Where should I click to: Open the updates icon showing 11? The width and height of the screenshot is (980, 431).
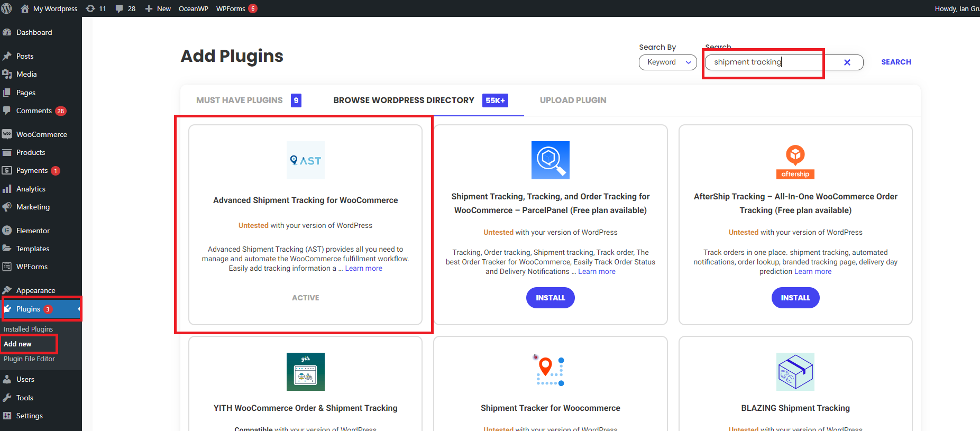click(x=91, y=8)
